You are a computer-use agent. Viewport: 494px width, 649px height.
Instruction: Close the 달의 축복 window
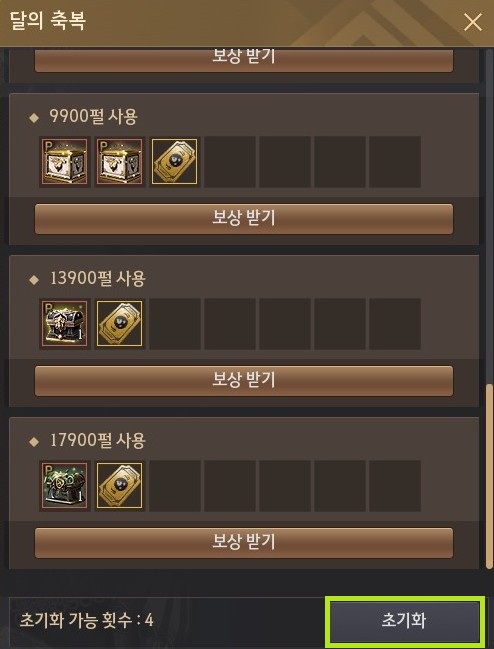pos(473,22)
